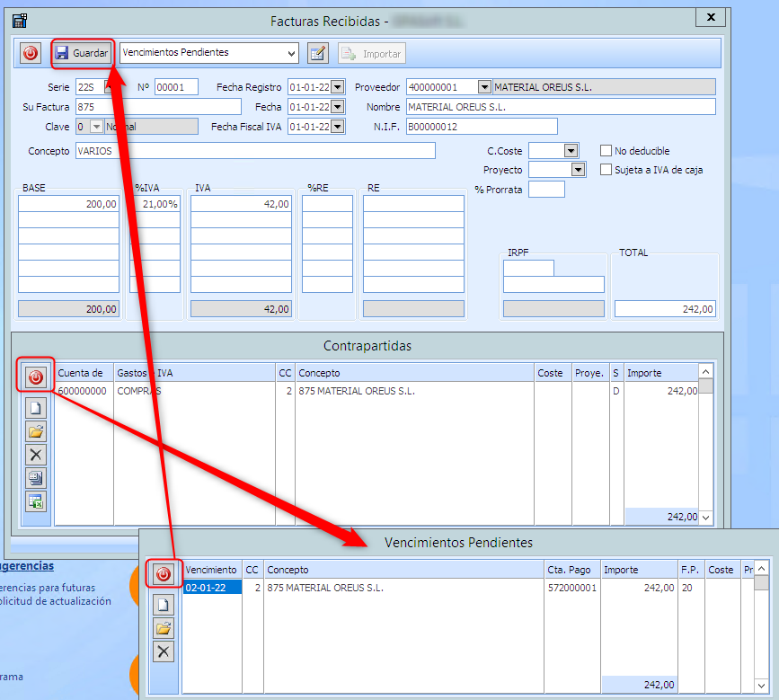The width and height of the screenshot is (779, 700).
Task: Click the red power icon in Contrapartidas panel
Action: coord(36,377)
